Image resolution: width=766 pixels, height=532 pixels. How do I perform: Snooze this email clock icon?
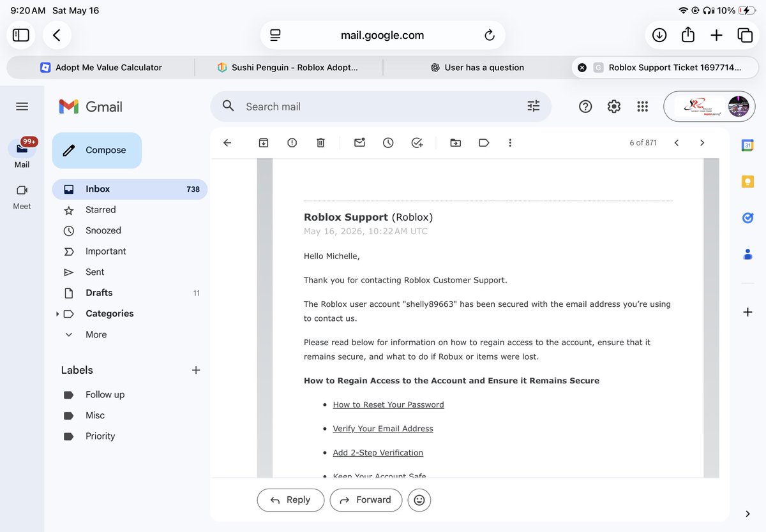388,143
